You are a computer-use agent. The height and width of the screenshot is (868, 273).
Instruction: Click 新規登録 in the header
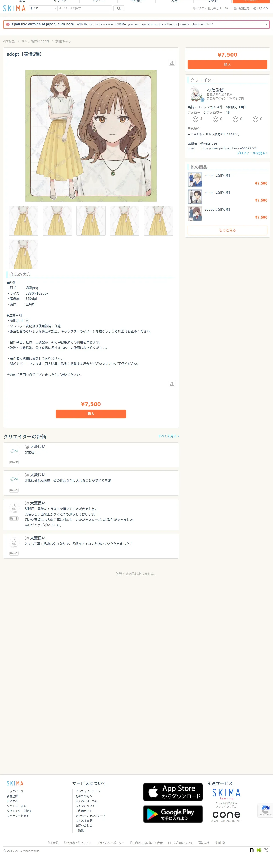pyautogui.click(x=242, y=9)
